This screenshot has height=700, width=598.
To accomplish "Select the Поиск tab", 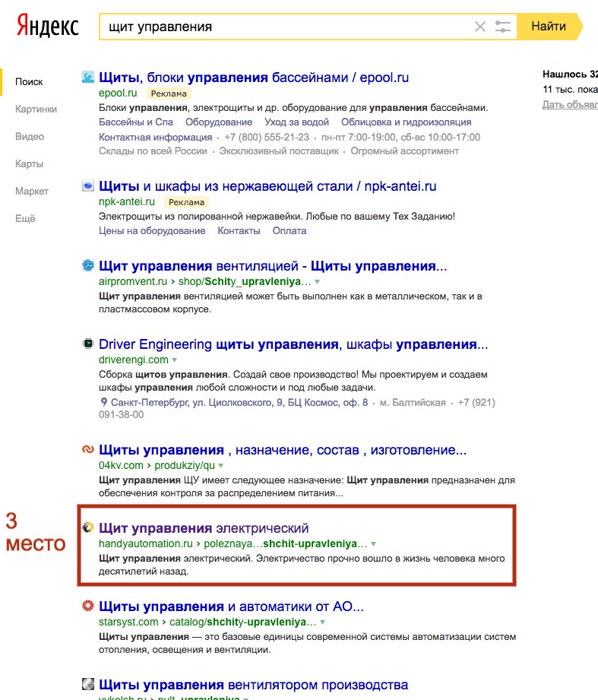I will [x=29, y=81].
